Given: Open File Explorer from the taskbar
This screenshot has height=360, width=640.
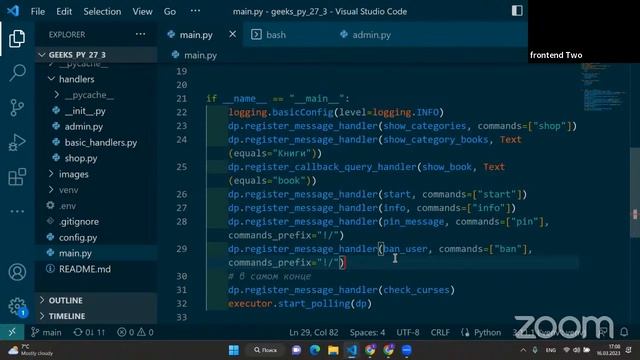Looking at the screenshot, I should click(x=333, y=350).
